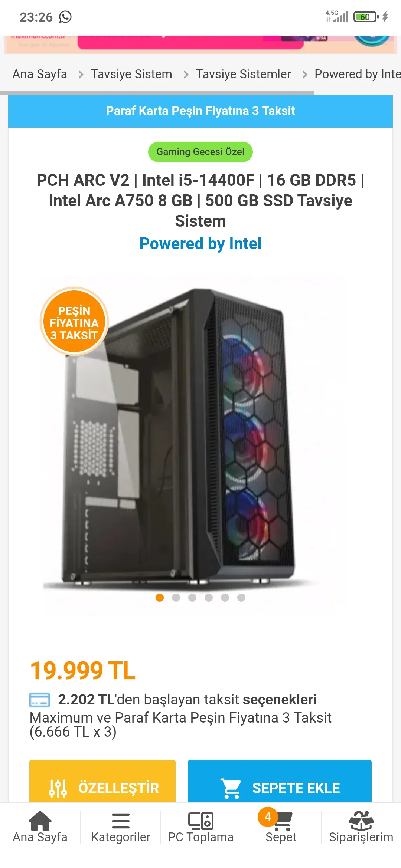The width and height of the screenshot is (401, 868).
Task: Tap the sliders icon on Özelleştir
Action: (x=58, y=788)
